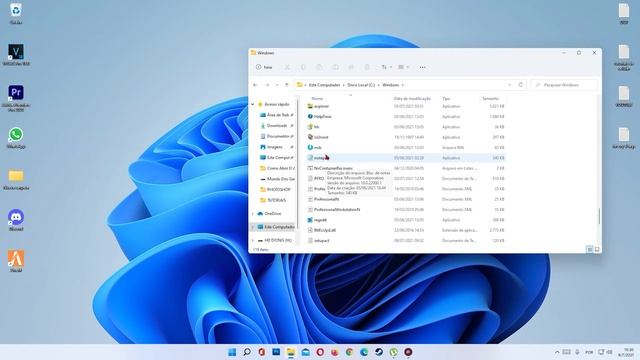Open Google Chrome from the taskbar
This screenshot has height=360, width=640.
(349, 352)
